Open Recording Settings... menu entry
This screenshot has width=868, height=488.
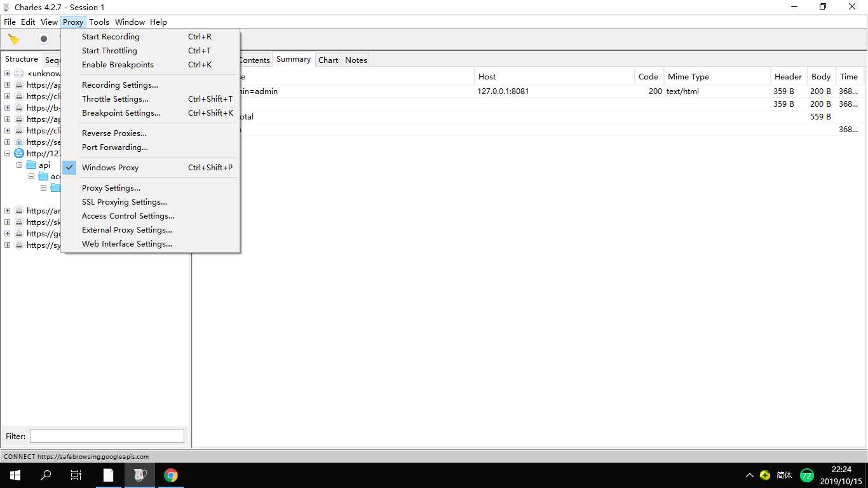tap(151, 85)
